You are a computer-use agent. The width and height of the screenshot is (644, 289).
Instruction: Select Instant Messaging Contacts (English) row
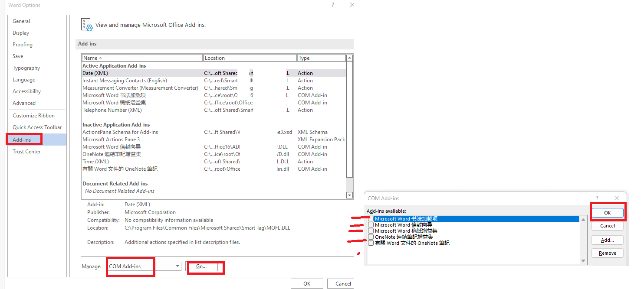click(x=214, y=81)
